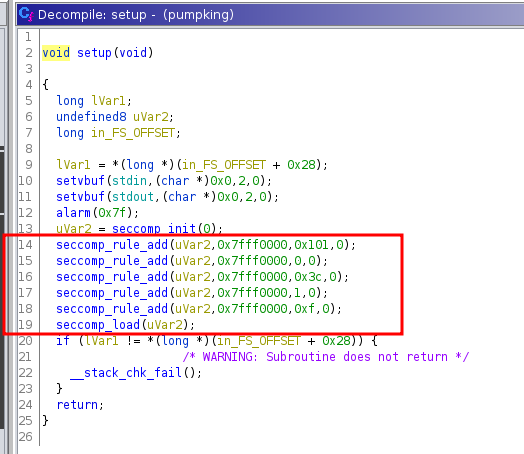Select the alarm function call
This screenshot has width=524, height=454.
click(97, 213)
